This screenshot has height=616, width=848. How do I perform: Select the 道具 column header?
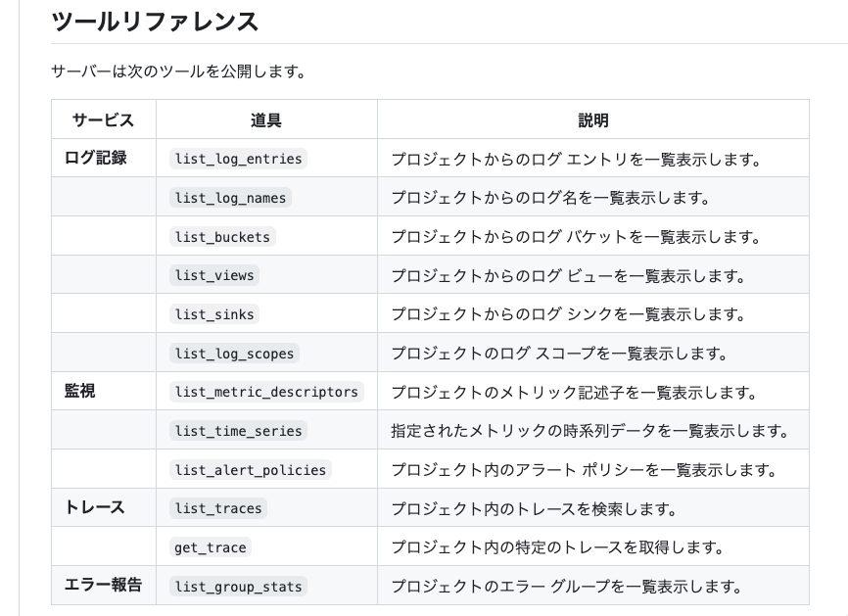coord(265,119)
